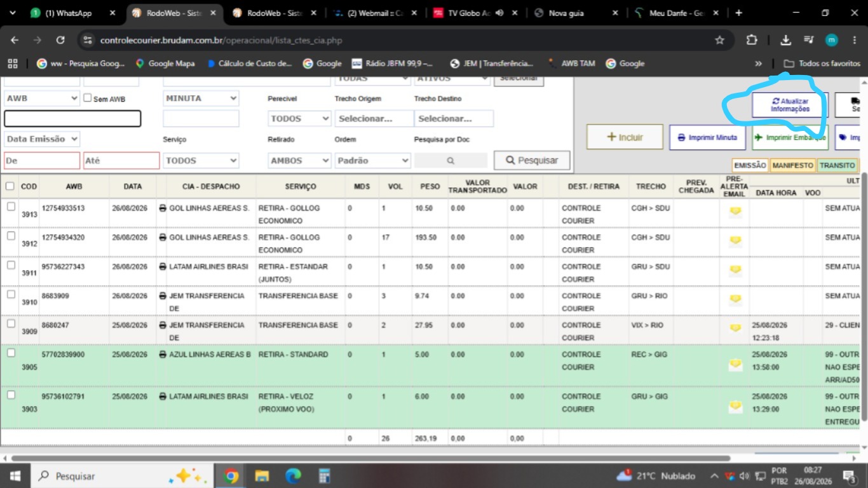Check the row for code 3903
Viewport: 868px width, 488px height.
(11, 395)
